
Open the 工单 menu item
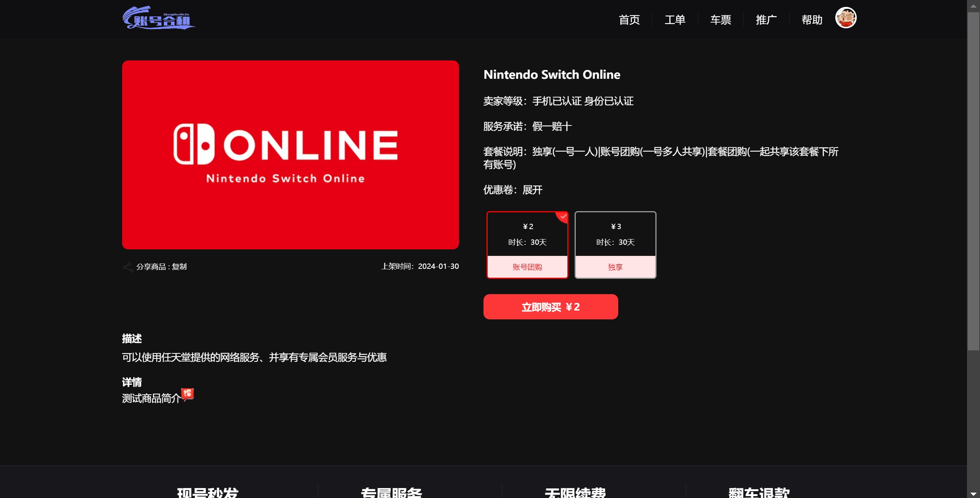(675, 20)
